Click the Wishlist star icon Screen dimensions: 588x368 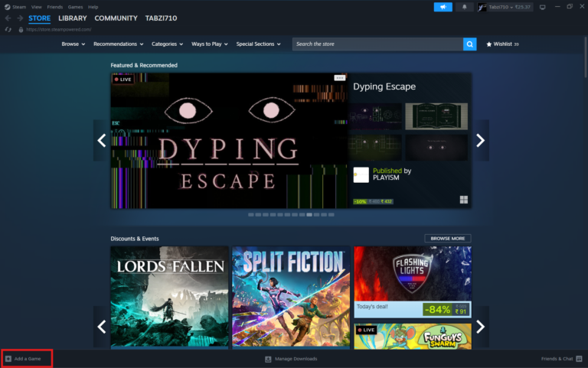click(488, 44)
